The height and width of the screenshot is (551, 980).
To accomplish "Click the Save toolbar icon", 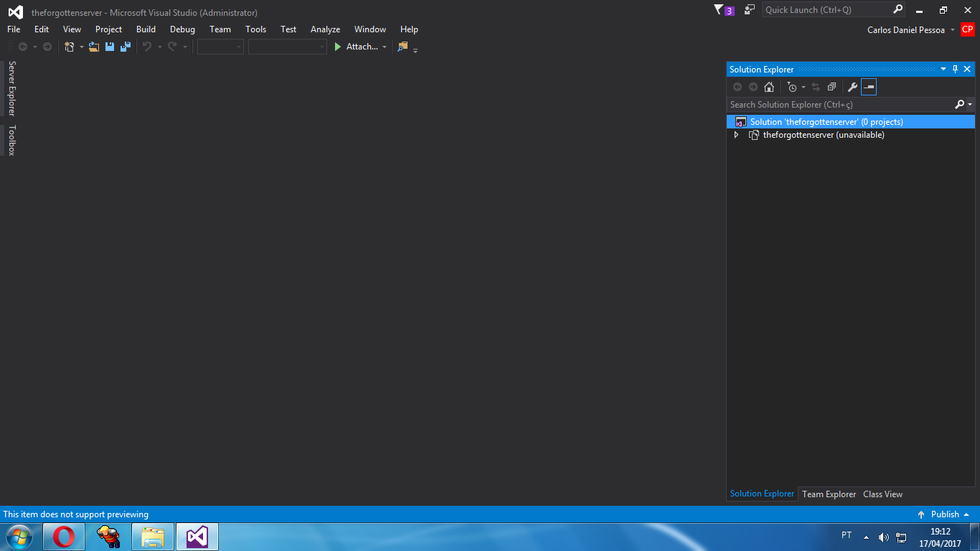I will point(110,47).
